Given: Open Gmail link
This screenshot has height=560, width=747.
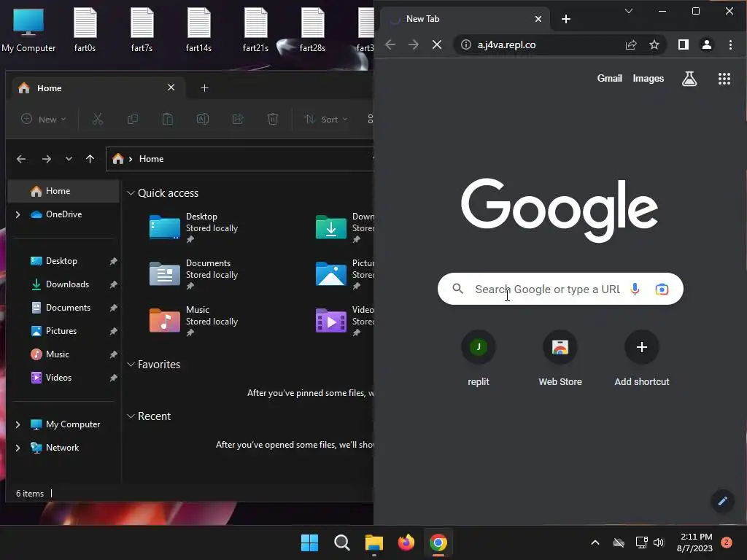Looking at the screenshot, I should pyautogui.click(x=609, y=79).
